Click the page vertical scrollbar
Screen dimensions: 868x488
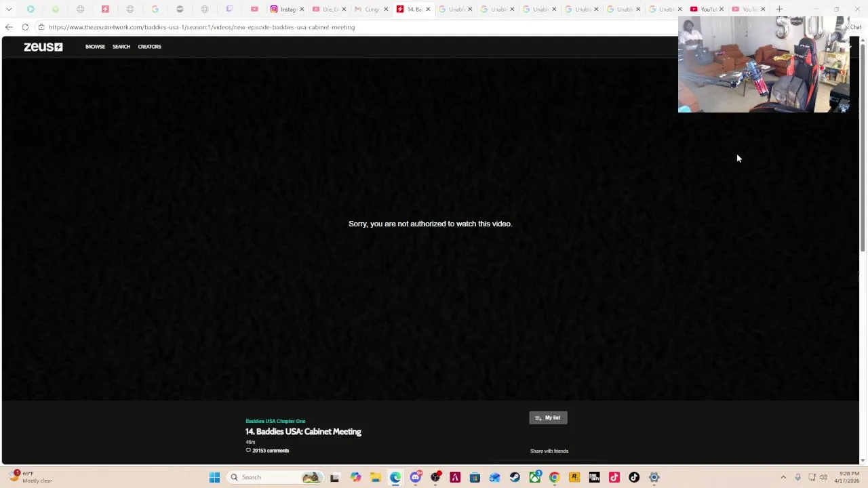click(x=863, y=147)
